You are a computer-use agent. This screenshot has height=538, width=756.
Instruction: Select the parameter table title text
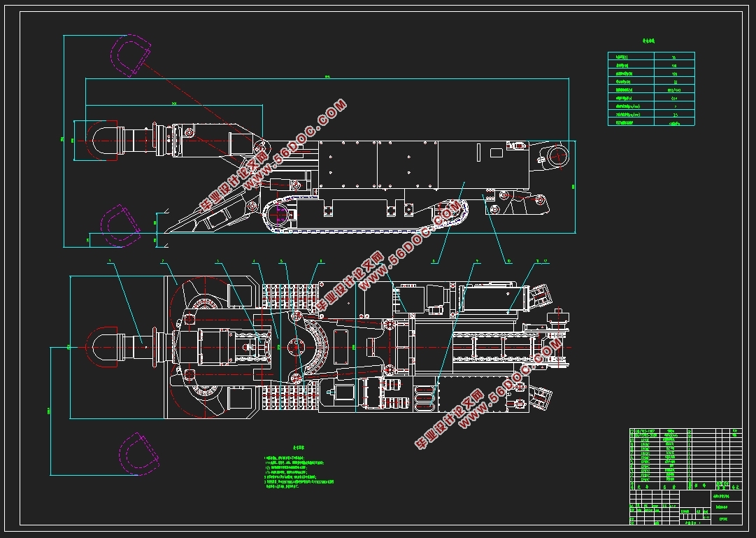pos(649,41)
